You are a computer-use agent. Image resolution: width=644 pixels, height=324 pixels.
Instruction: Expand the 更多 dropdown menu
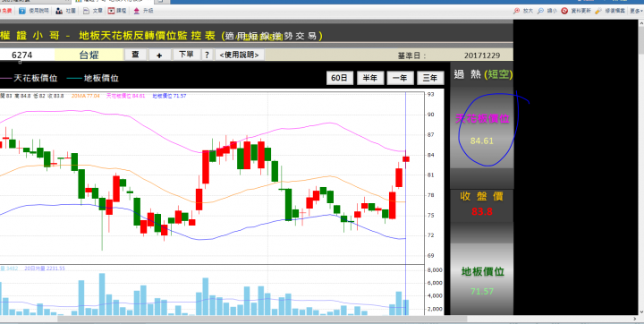coord(635,11)
